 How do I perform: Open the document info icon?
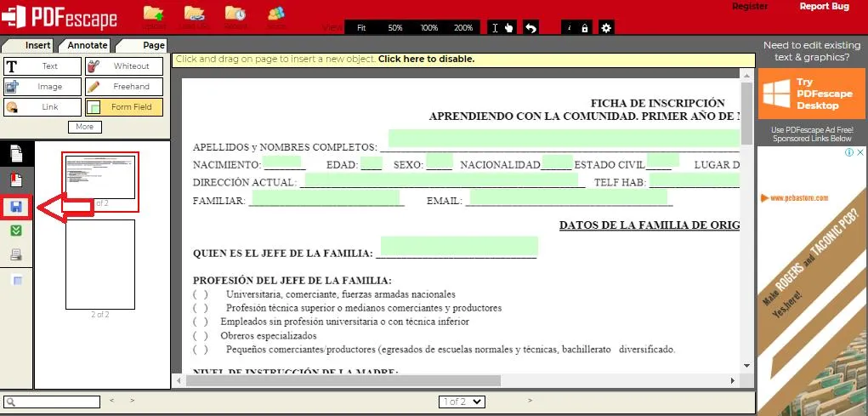click(x=570, y=28)
